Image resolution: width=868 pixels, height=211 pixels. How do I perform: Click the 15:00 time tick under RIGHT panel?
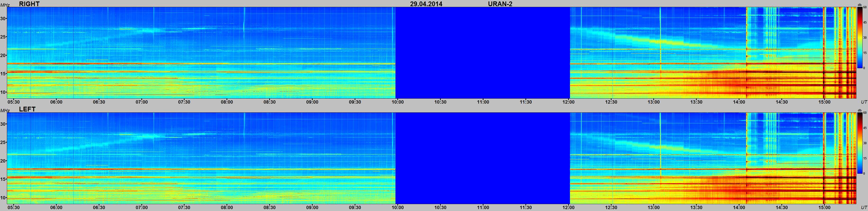(x=824, y=102)
